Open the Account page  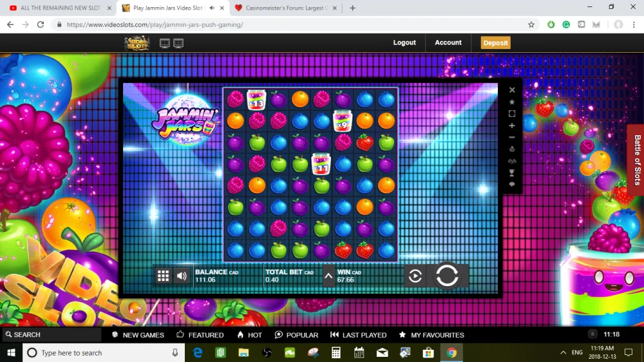(448, 43)
